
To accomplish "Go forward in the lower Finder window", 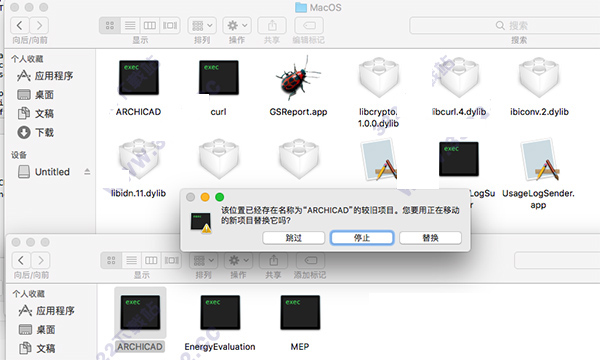I will (41, 261).
